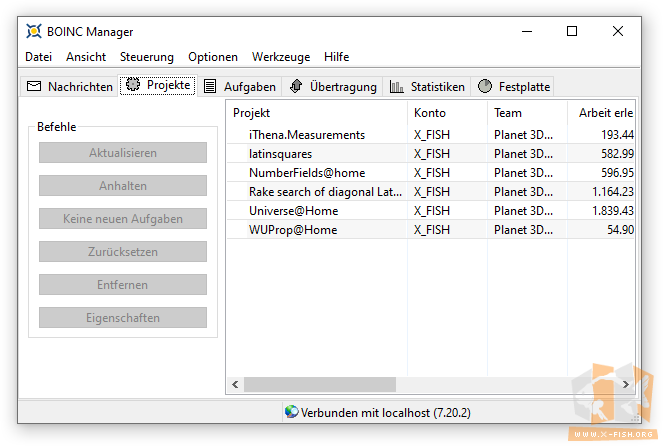
Task: Click the horizontal scrollbar right arrow
Action: coord(626,384)
